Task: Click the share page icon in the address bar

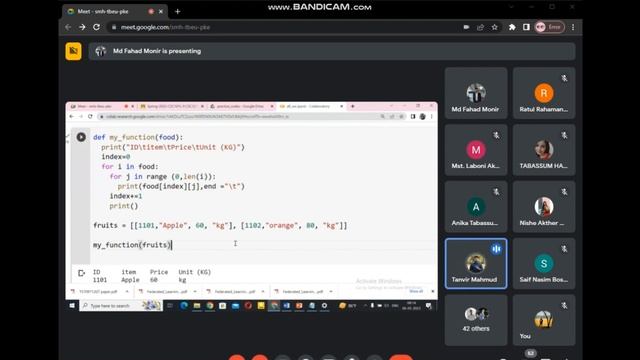Action: 480,27
